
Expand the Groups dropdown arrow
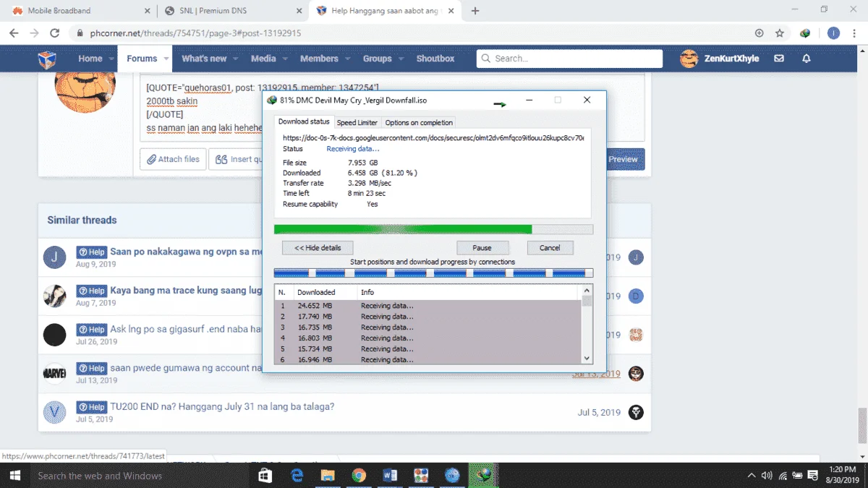tap(401, 59)
